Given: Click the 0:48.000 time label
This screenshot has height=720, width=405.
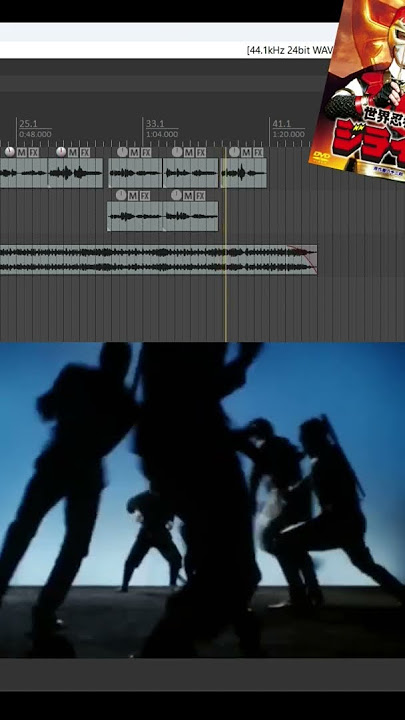Looking at the screenshot, I should point(35,134).
